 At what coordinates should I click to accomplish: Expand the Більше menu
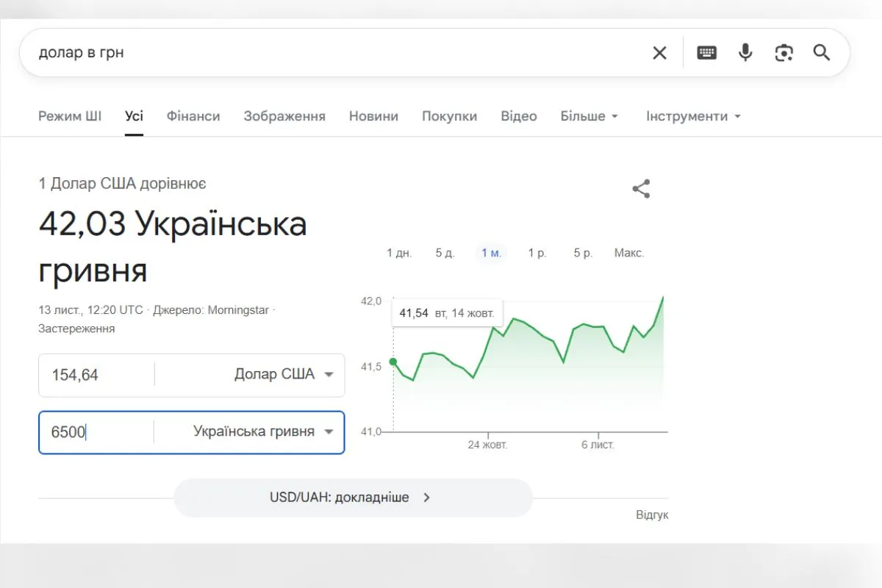tap(589, 116)
